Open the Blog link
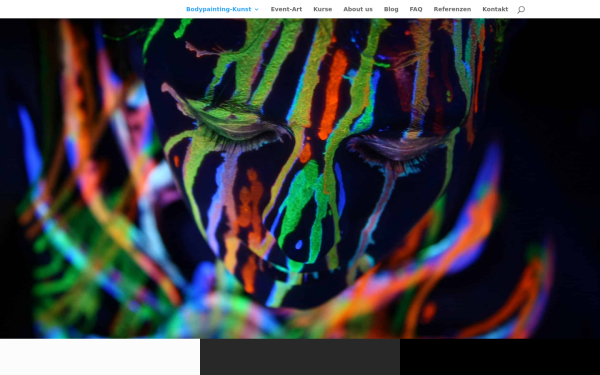This screenshot has height=375, width=600. 391,9
